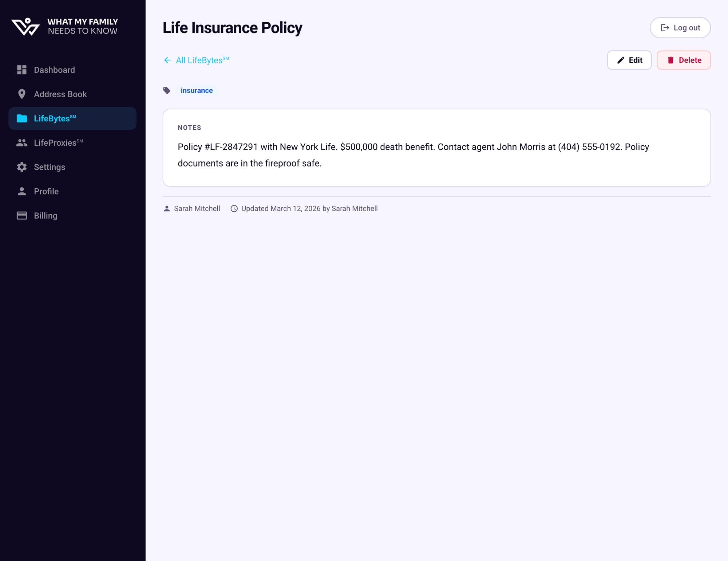
Task: Select the insurance tag chip
Action: (x=197, y=90)
